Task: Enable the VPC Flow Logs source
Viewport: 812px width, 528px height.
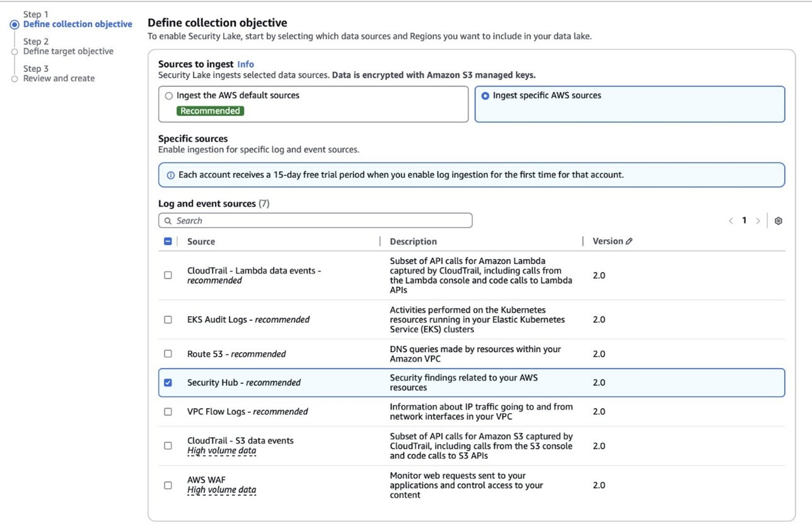Action: [168, 411]
